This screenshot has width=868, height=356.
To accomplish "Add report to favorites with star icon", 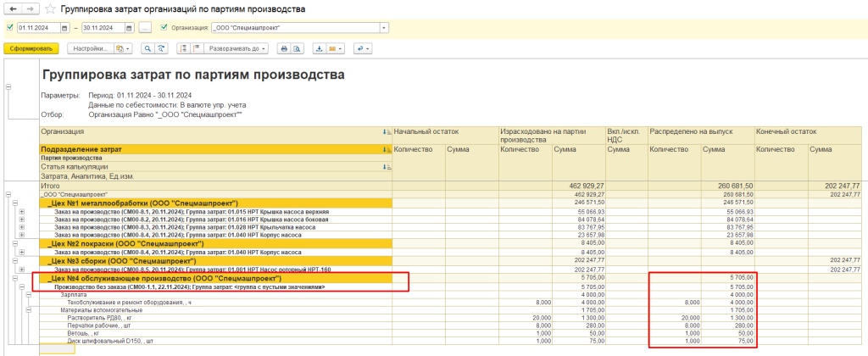I will point(50,9).
